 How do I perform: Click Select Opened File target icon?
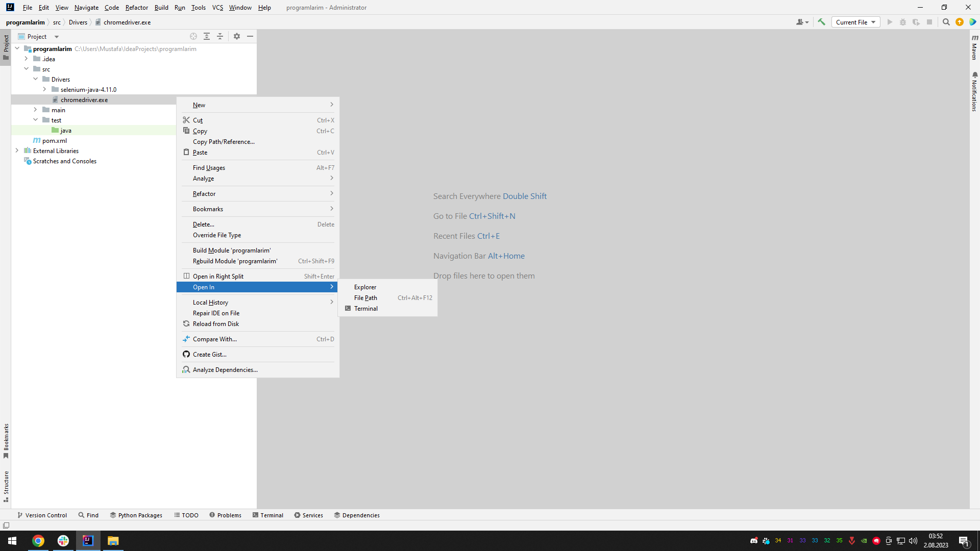193,36
